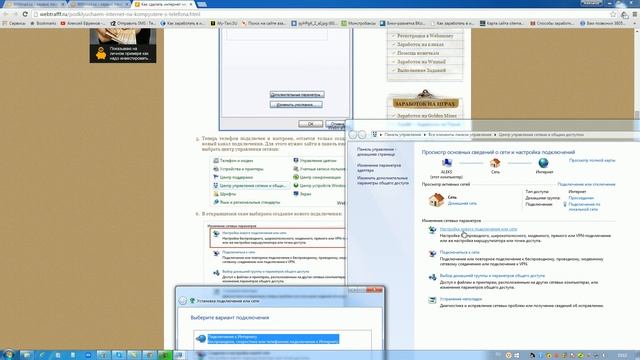Open the 'Отправить SMS' bookmark
Image resolution: width=640 pixels, height=360 pixels.
point(133,23)
